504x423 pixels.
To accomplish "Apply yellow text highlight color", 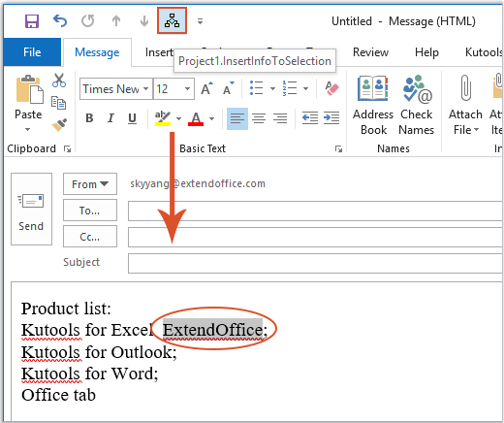I will pyautogui.click(x=163, y=118).
